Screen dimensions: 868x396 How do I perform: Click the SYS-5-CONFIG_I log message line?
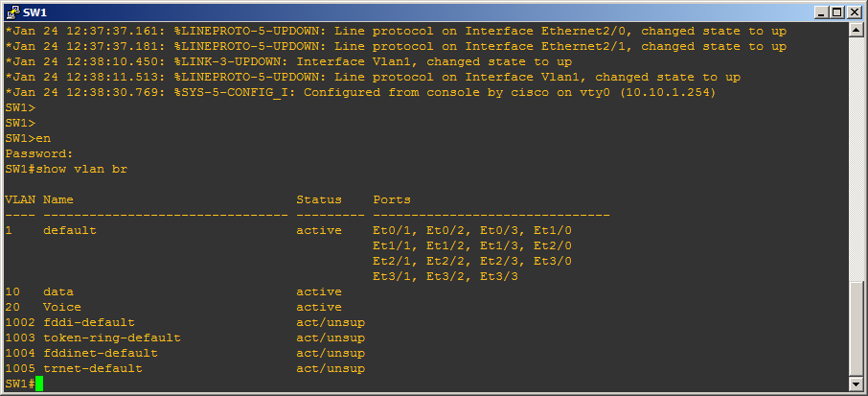[360, 92]
